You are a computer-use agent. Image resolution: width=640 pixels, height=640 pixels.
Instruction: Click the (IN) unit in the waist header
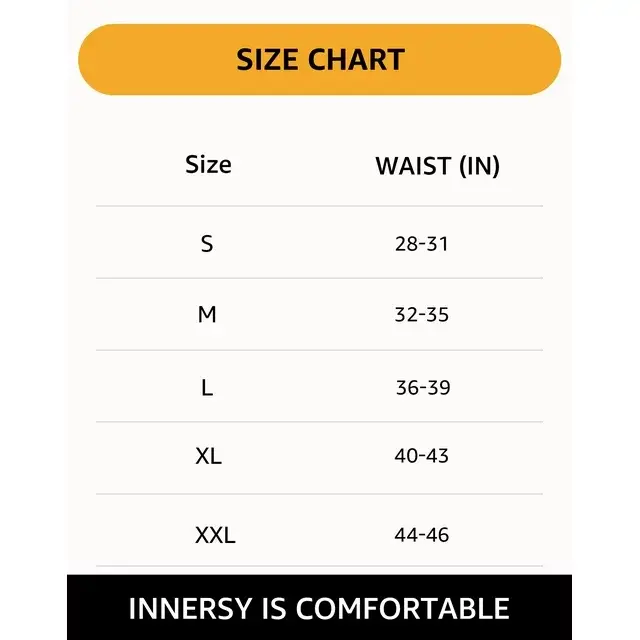(479, 166)
